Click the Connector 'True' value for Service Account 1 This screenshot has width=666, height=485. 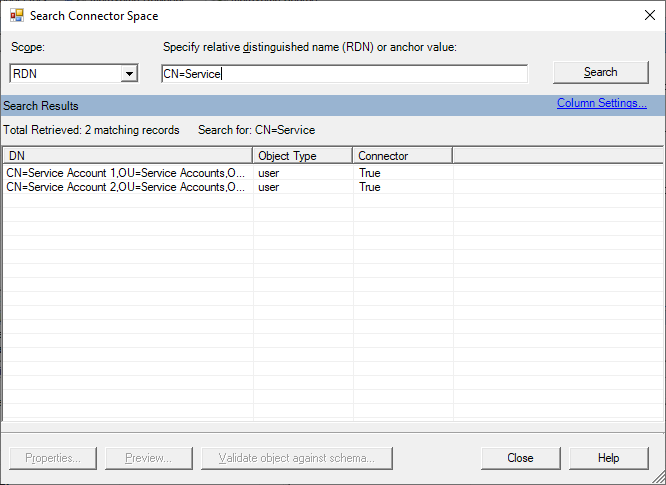pos(369,173)
